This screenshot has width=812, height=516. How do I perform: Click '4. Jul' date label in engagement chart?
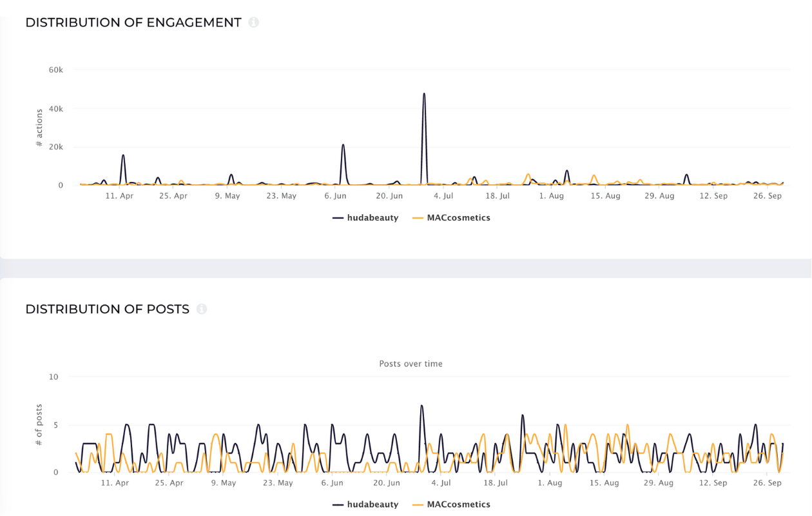(x=443, y=196)
